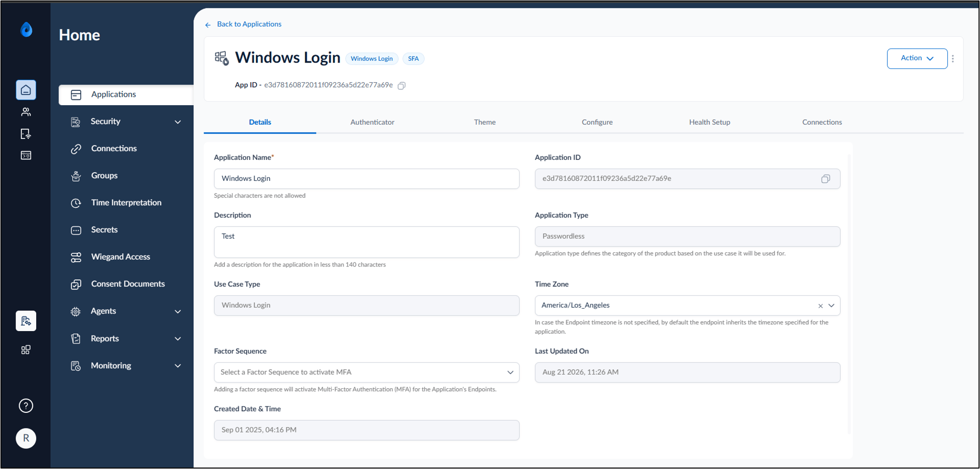Copy the App ID in header
980x469 pixels.
click(402, 86)
